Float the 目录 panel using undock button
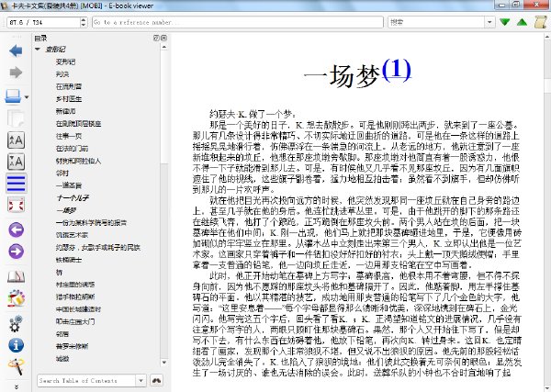 tap(156, 38)
